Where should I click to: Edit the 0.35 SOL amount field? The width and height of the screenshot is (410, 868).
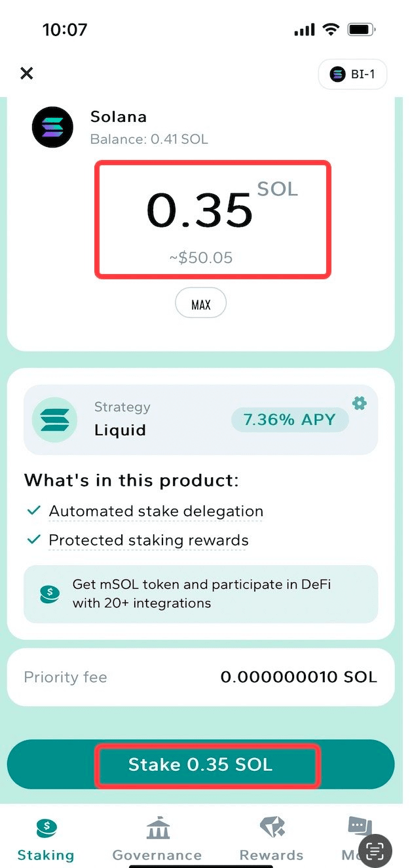point(200,210)
